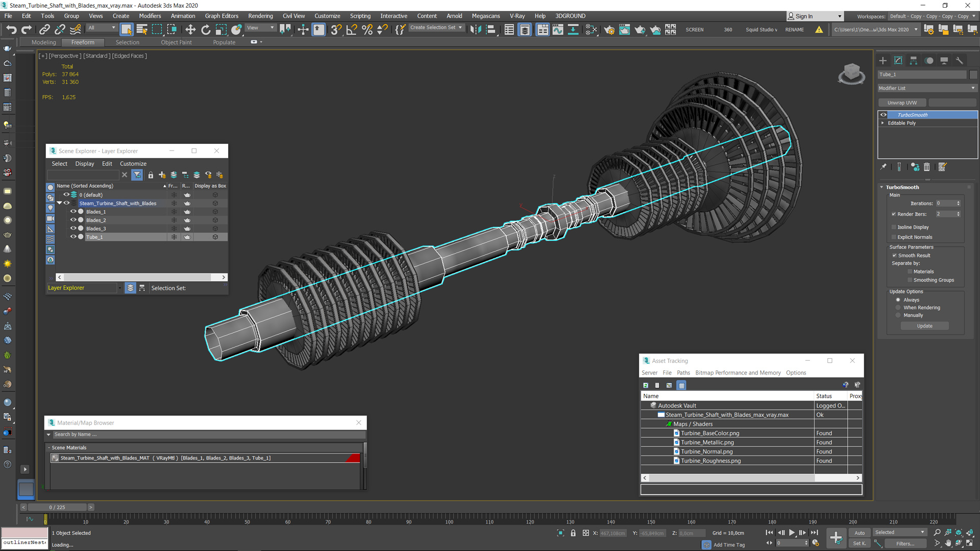Toggle the Percent Snap icon

(x=367, y=30)
